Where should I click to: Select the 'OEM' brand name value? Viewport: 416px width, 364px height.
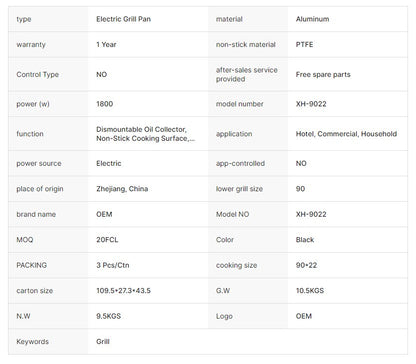(104, 214)
